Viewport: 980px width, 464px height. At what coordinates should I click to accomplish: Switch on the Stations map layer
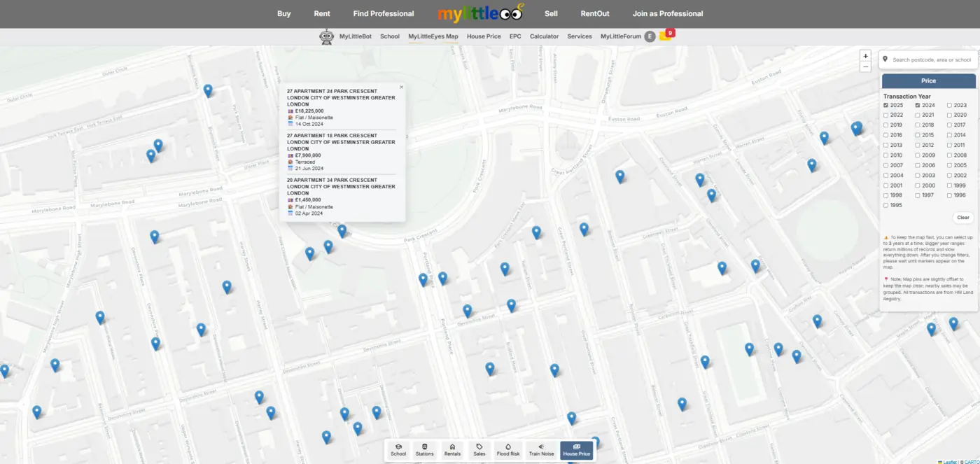coord(424,450)
